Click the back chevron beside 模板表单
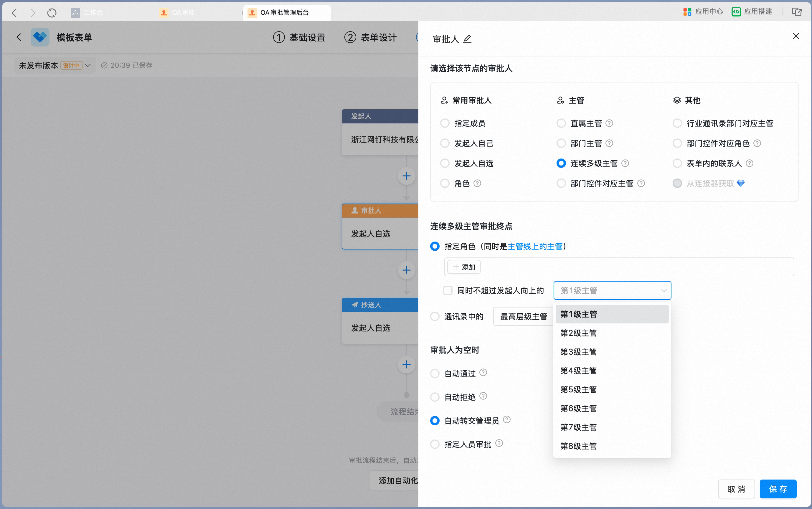This screenshot has height=509, width=812. click(x=19, y=37)
